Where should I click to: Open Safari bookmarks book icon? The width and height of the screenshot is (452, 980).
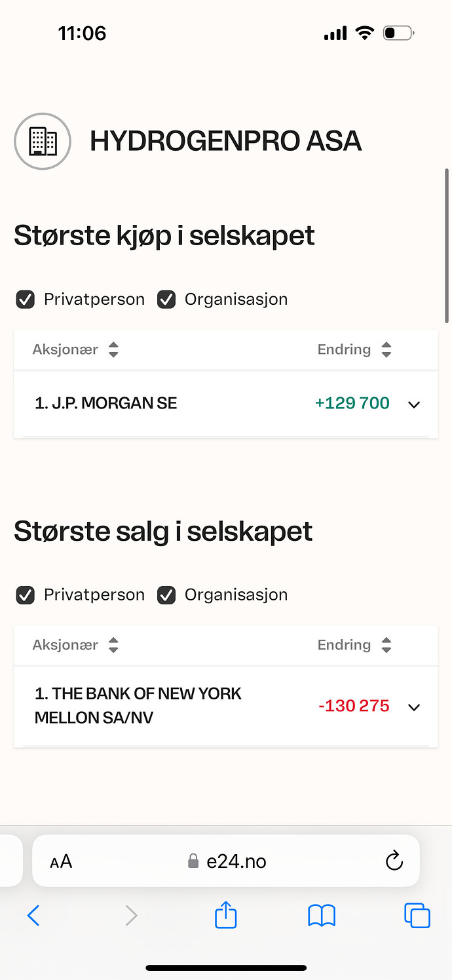tap(322, 915)
